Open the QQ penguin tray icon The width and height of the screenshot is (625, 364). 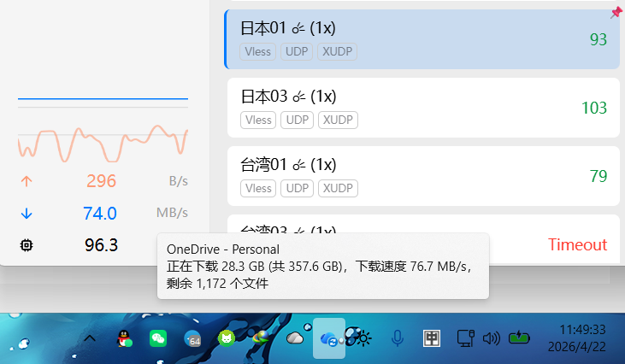[124, 339]
